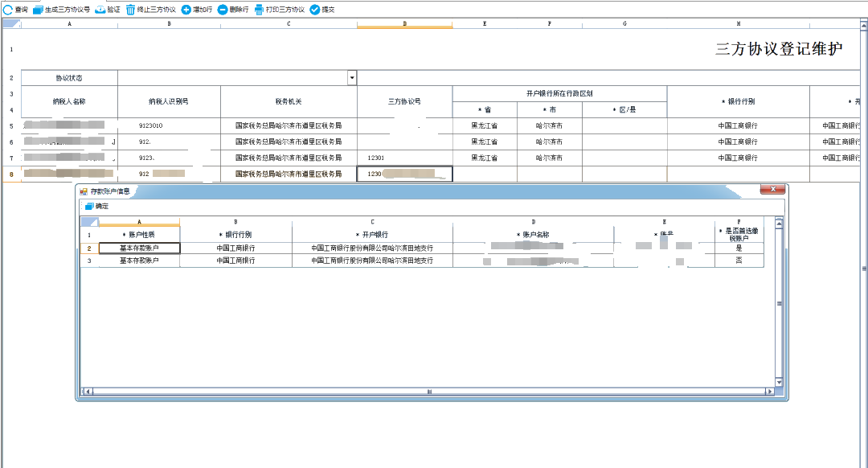Image resolution: width=868 pixels, height=468 pixels.
Task: Click 哈尔滨市 cell in row 7
Action: [x=549, y=158]
